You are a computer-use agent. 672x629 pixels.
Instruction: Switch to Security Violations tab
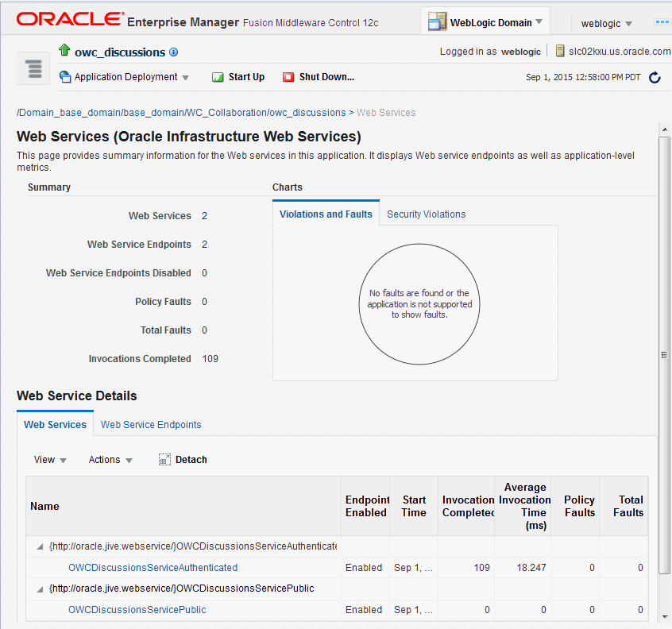coord(426,214)
